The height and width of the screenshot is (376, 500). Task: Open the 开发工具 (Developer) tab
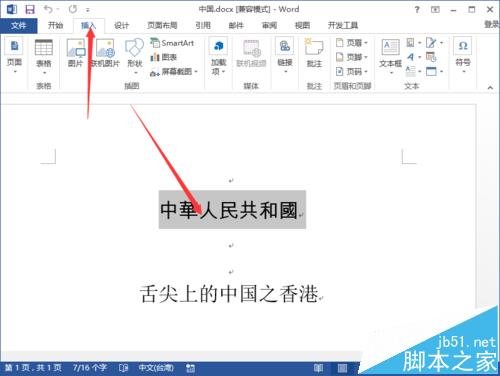pyautogui.click(x=343, y=25)
